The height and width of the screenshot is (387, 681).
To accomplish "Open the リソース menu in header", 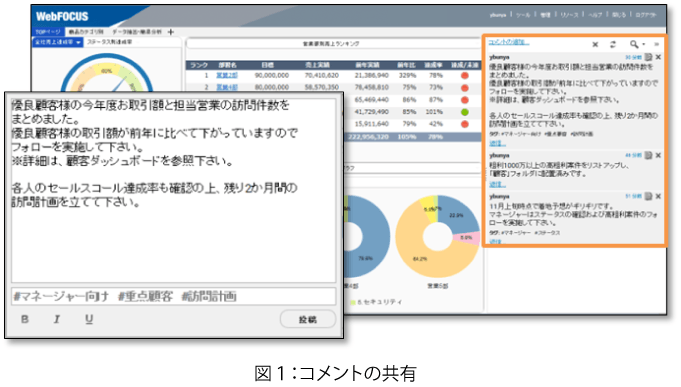I will tap(569, 15).
